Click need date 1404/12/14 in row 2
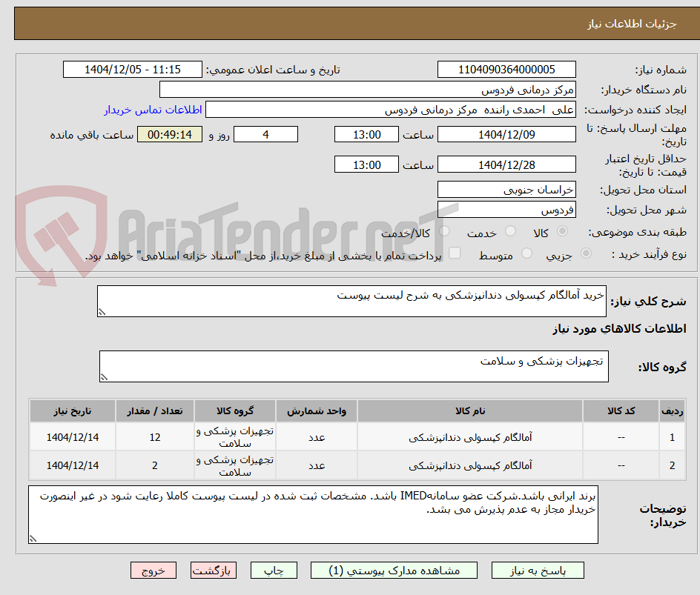This screenshot has height=595, width=700. pos(73,465)
